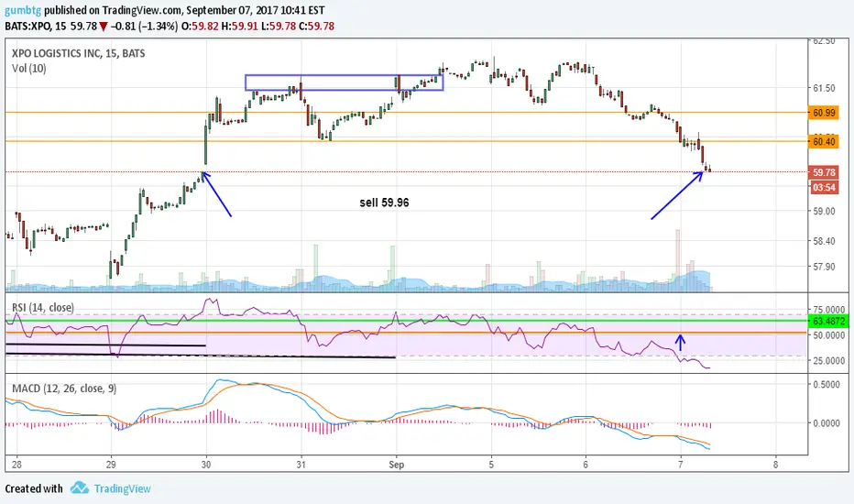This screenshot has height=504, width=854.
Task: Click the BATS:XPO, 15 ticker in header
Action: [36, 27]
